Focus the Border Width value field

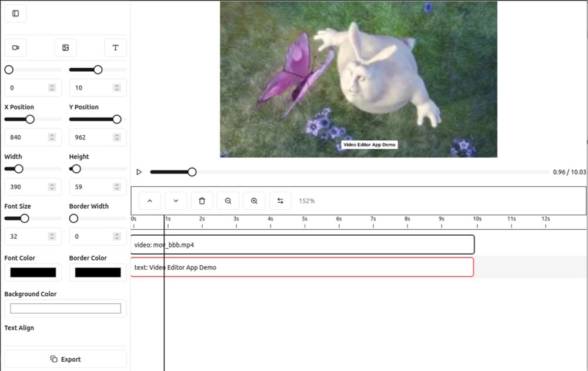[98, 236]
